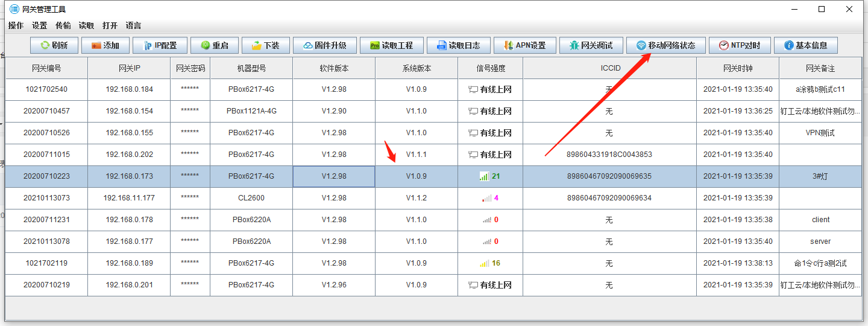Click the NTP对时 time sync button
This screenshot has height=326, width=868.
(x=739, y=45)
